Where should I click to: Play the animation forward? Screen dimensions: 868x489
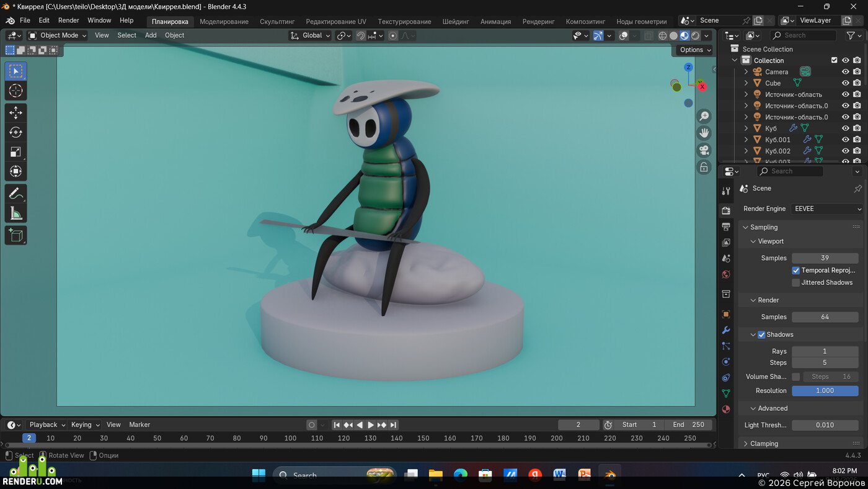coord(371,425)
